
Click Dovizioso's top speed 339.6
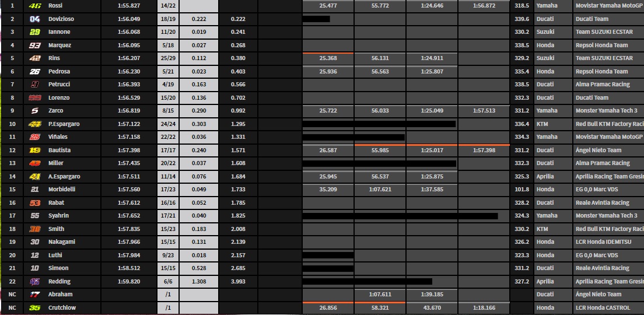point(521,19)
